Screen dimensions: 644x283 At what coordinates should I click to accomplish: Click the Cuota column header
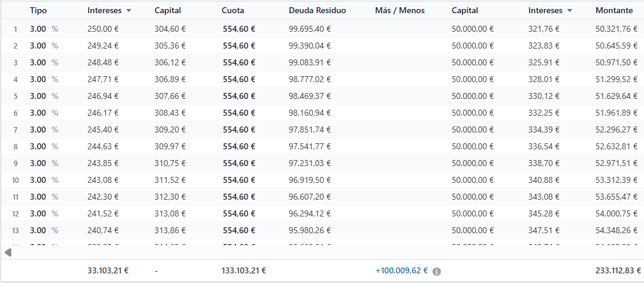(232, 11)
